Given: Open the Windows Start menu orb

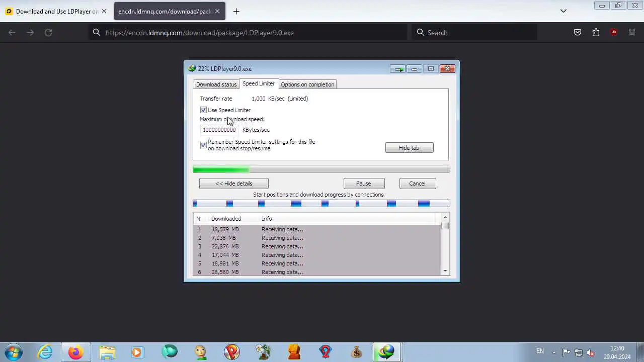Looking at the screenshot, I should pos(14,351).
